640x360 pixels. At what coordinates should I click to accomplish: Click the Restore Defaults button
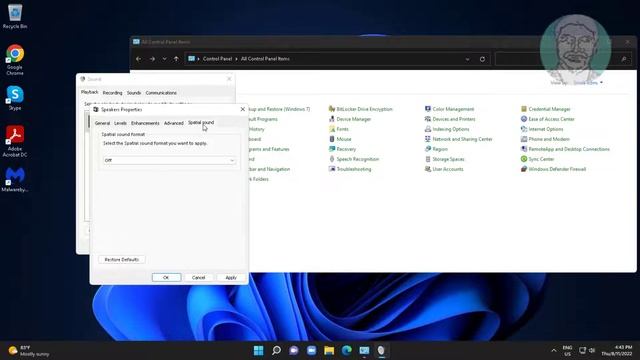click(122, 260)
